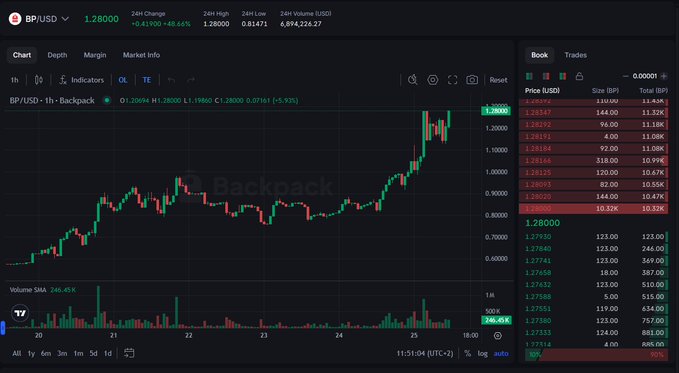
Task: Select the 3m time range
Action: [62, 354]
